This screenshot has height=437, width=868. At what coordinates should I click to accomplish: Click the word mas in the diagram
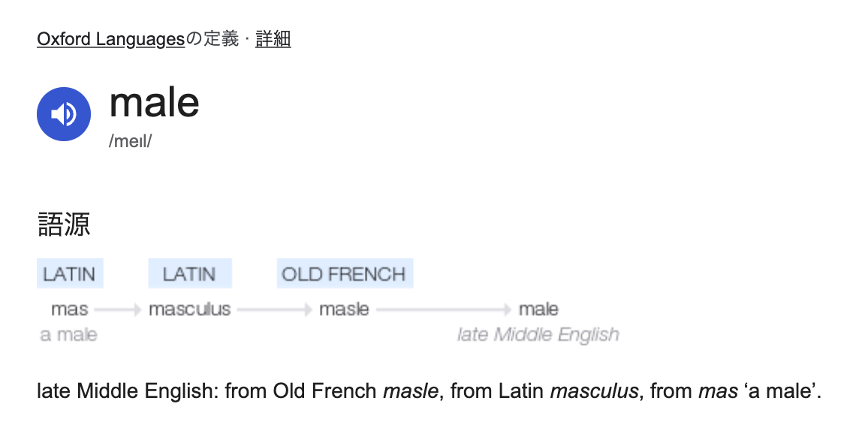pos(70,309)
